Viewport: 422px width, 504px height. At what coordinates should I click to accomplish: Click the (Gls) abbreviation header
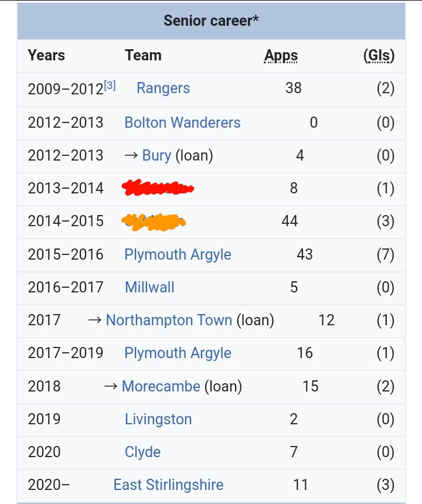(379, 55)
